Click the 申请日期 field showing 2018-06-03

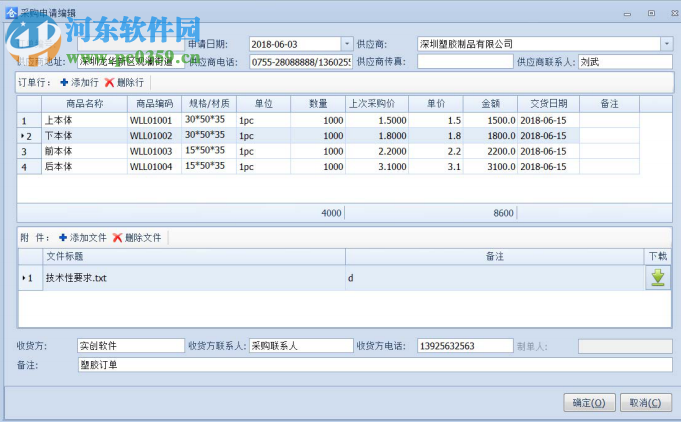(295, 44)
